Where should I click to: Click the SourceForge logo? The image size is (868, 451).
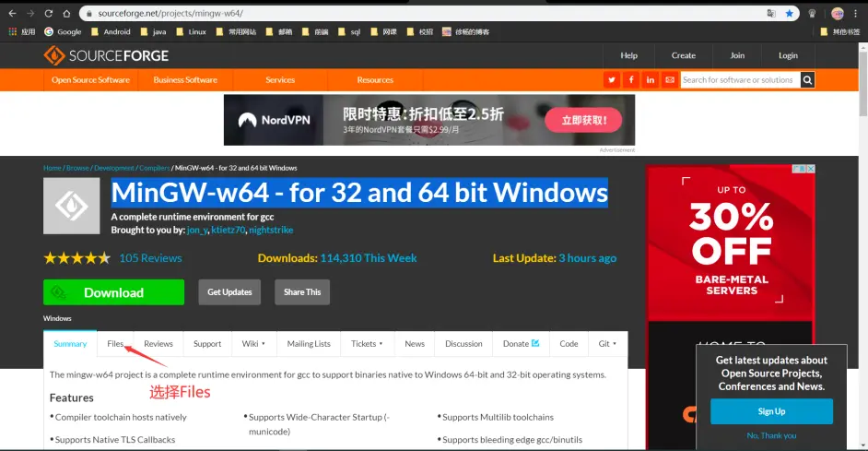click(106, 56)
